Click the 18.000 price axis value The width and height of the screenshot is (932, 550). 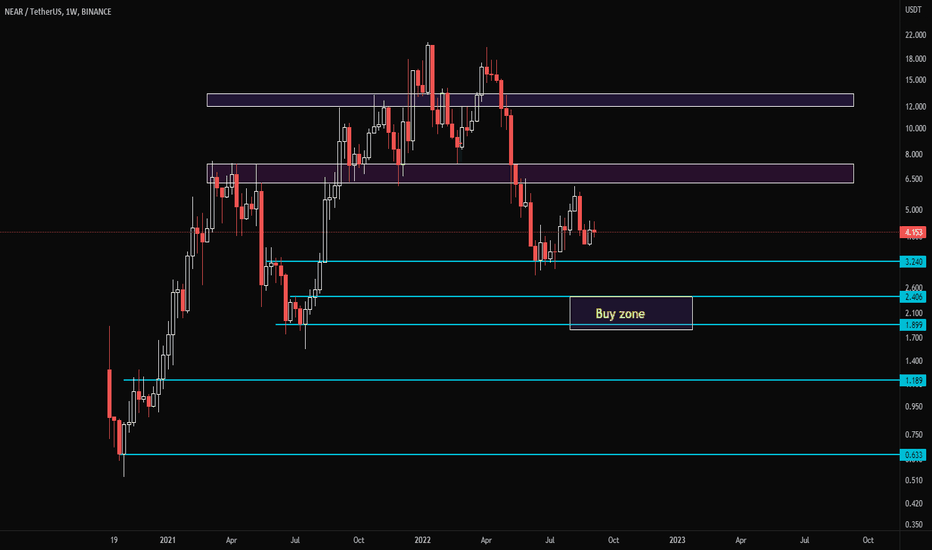click(x=915, y=59)
